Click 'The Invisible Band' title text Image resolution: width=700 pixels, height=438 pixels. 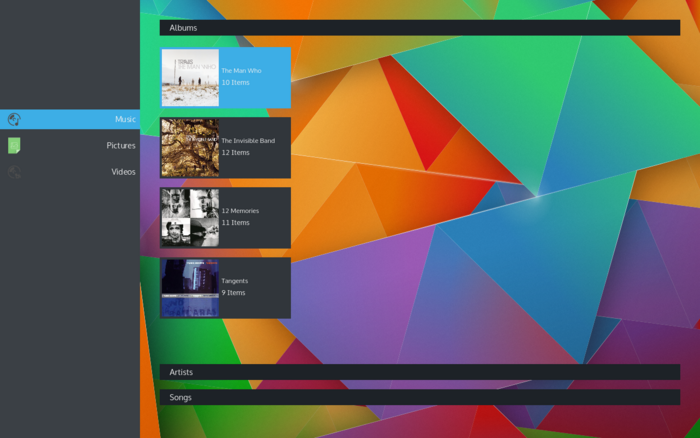(x=248, y=141)
